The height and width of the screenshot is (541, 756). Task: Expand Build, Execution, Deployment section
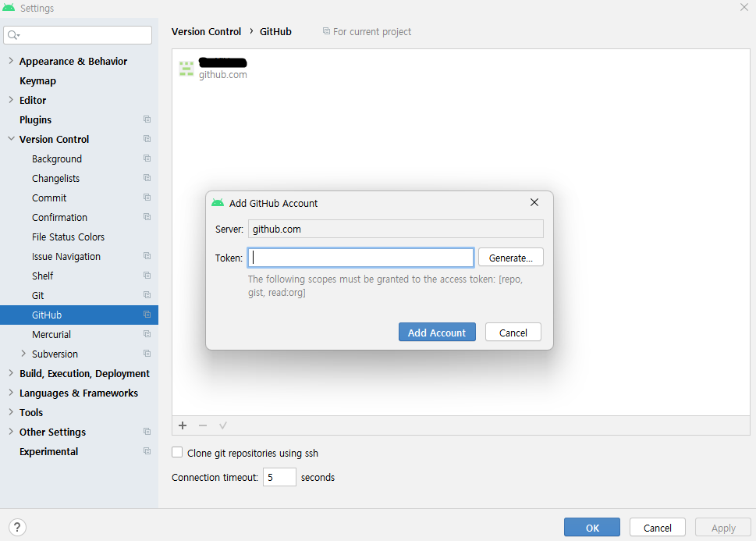click(x=11, y=373)
